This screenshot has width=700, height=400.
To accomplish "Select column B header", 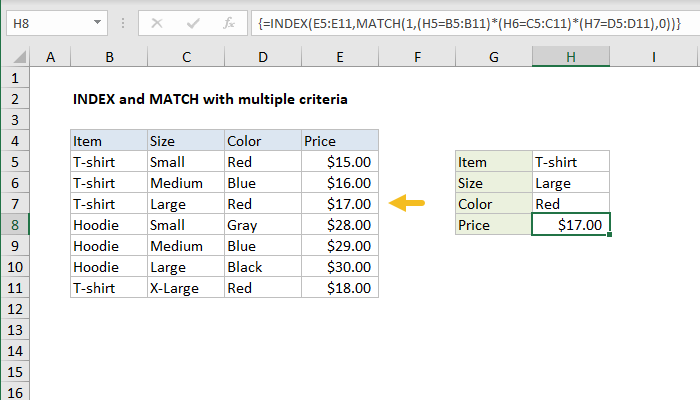I will tap(109, 57).
